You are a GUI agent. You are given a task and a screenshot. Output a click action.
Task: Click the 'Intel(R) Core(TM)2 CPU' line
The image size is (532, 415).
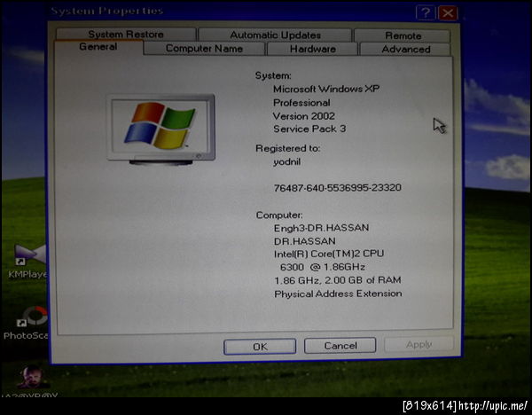[x=329, y=254]
